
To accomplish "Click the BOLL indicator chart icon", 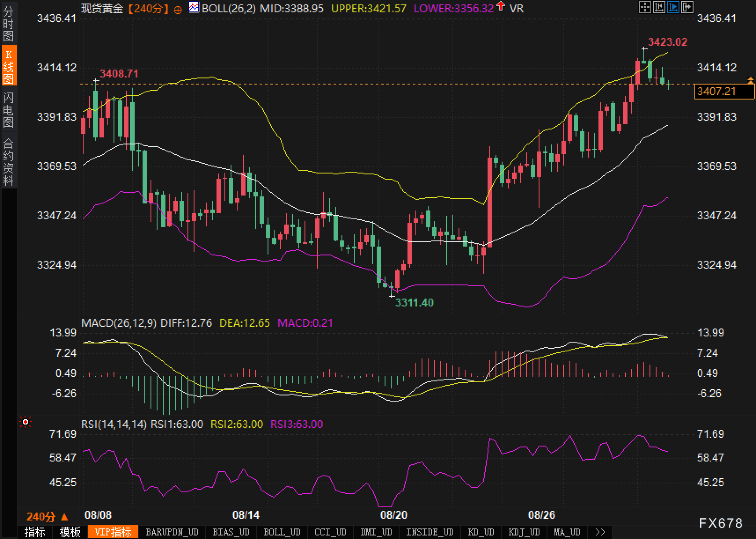I will point(194,7).
